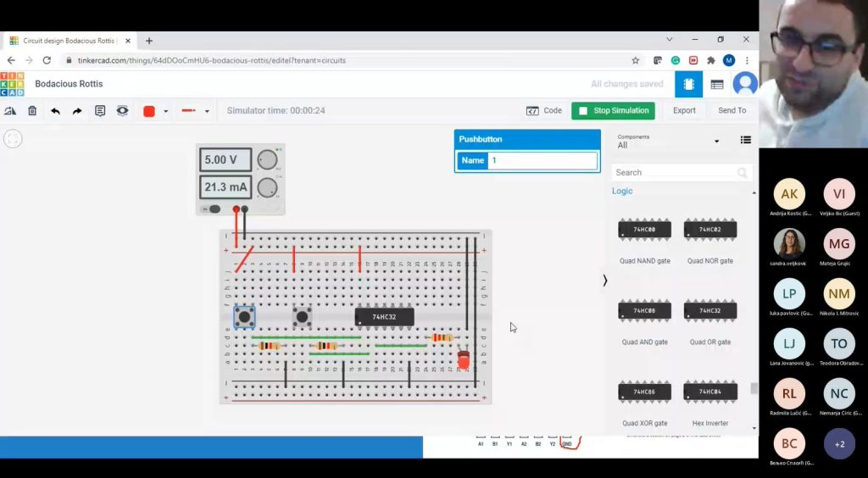Collapse the components panel chevron
This screenshot has height=478, width=868.
pyautogui.click(x=604, y=281)
